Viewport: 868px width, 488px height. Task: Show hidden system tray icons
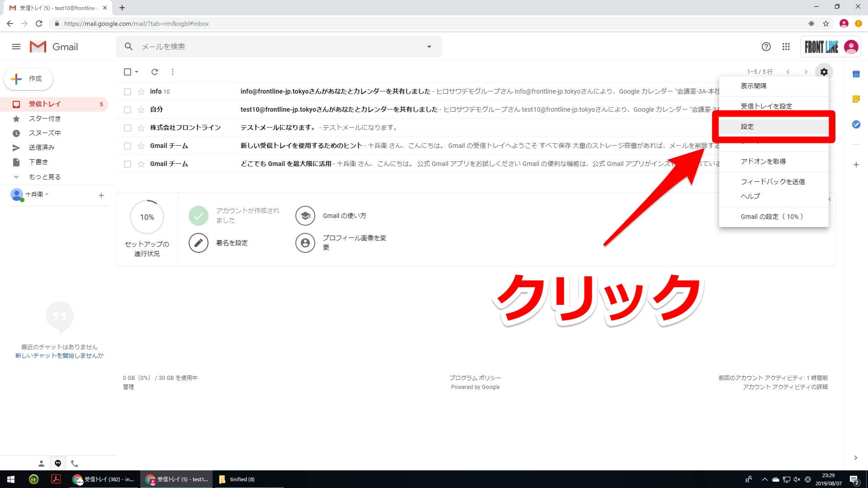click(764, 479)
